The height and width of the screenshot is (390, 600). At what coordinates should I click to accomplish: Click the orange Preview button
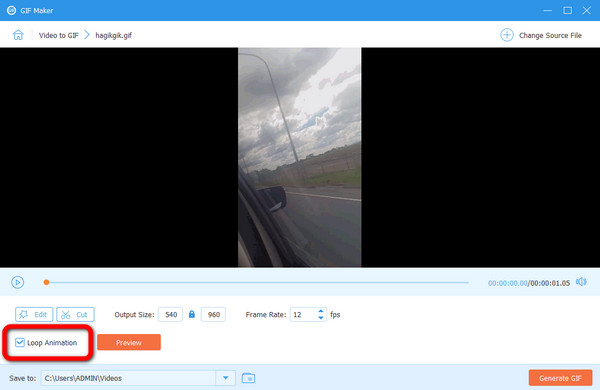[129, 343]
